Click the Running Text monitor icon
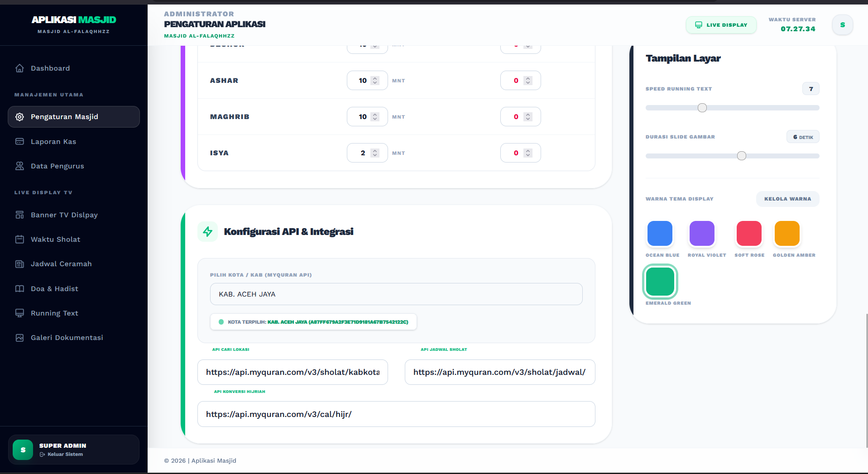The image size is (868, 474). point(19,313)
